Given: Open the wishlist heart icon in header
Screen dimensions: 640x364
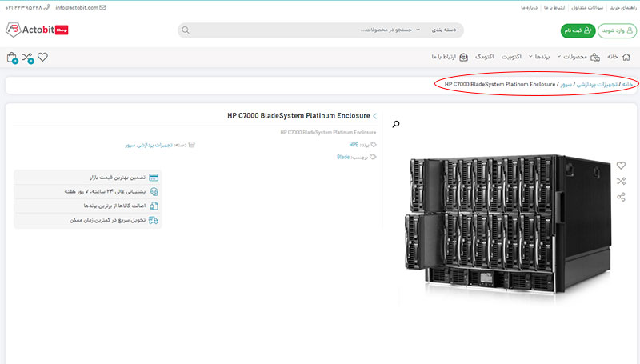Looking at the screenshot, I should pos(43,57).
